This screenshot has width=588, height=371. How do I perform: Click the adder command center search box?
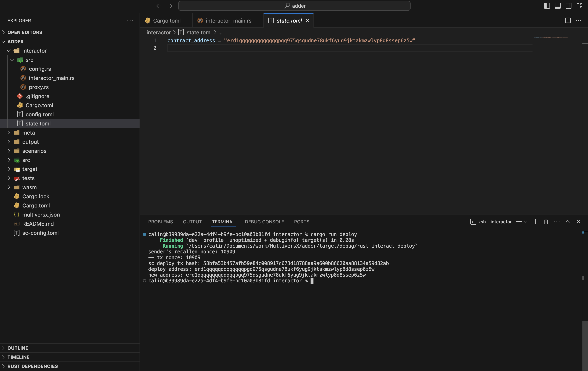(x=294, y=6)
